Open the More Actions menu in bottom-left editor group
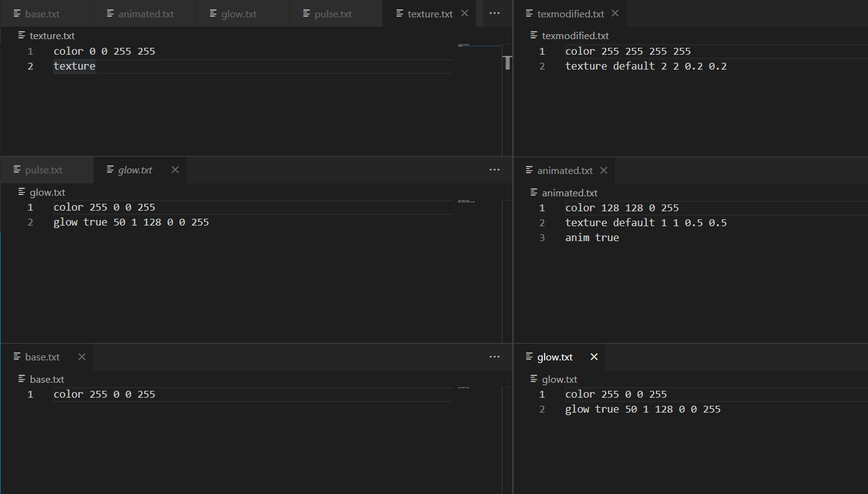The width and height of the screenshot is (868, 494). pyautogui.click(x=494, y=357)
